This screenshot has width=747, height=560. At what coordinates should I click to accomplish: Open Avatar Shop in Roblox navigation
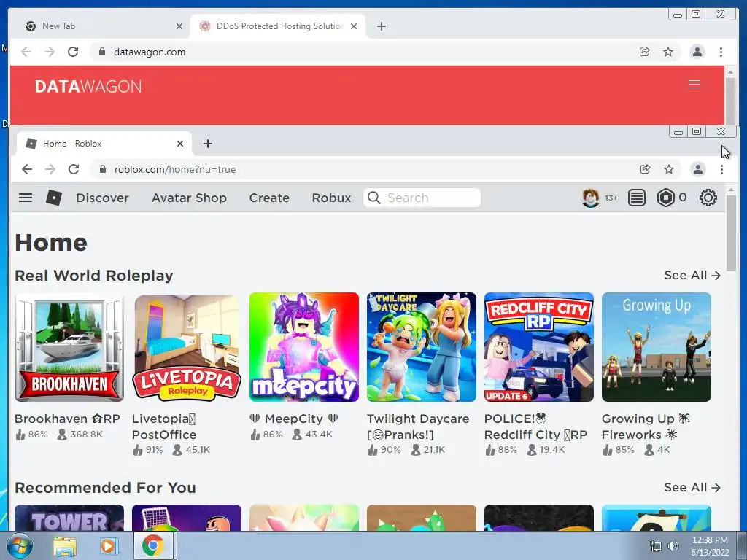coord(189,198)
